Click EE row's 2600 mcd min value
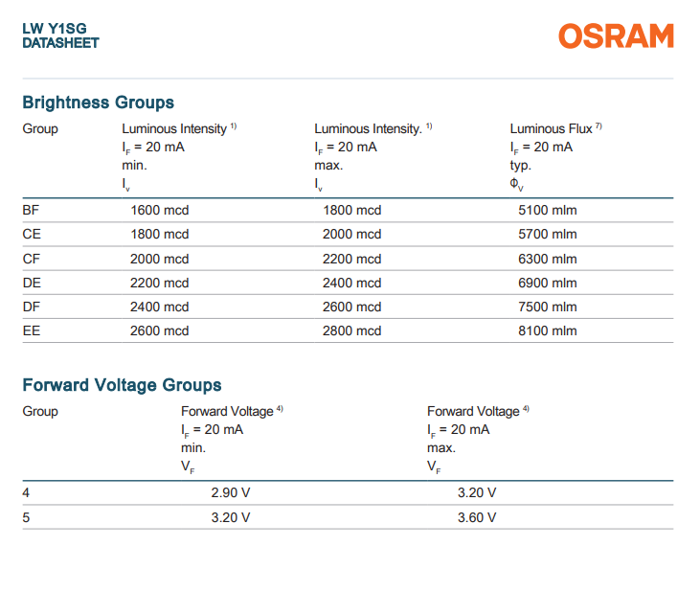700x592 pixels. [159, 331]
